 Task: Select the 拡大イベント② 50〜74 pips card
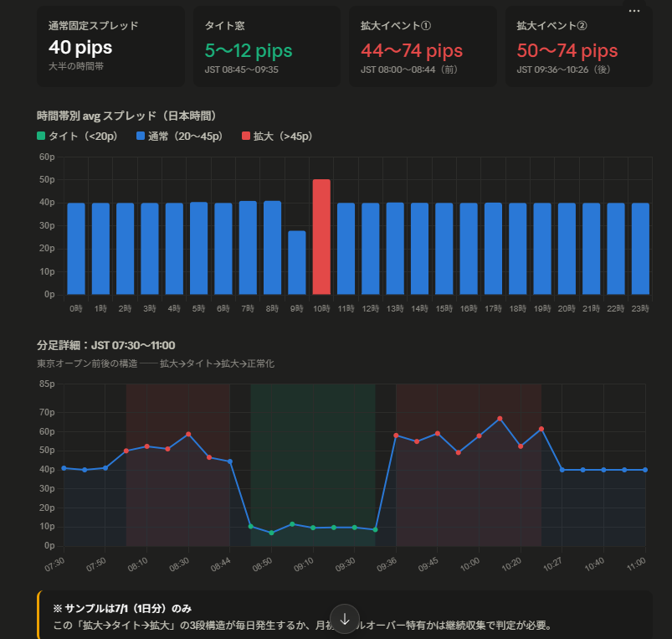(579, 46)
